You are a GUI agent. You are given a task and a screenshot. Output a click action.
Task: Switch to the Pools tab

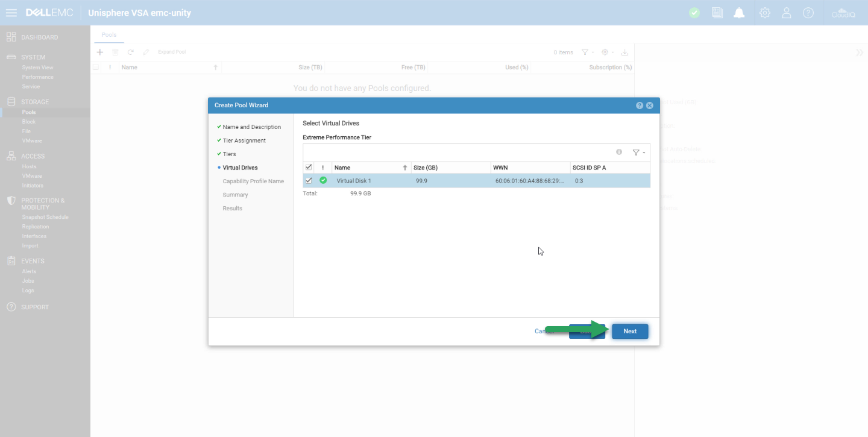109,35
